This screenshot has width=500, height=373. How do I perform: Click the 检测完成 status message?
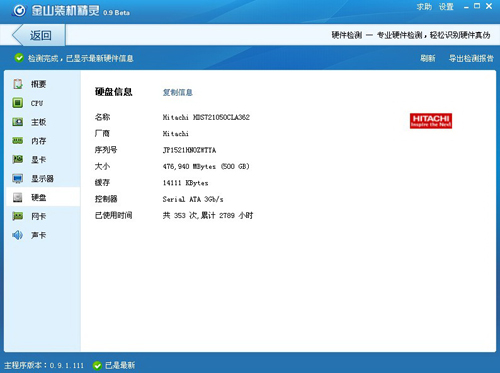pos(81,58)
